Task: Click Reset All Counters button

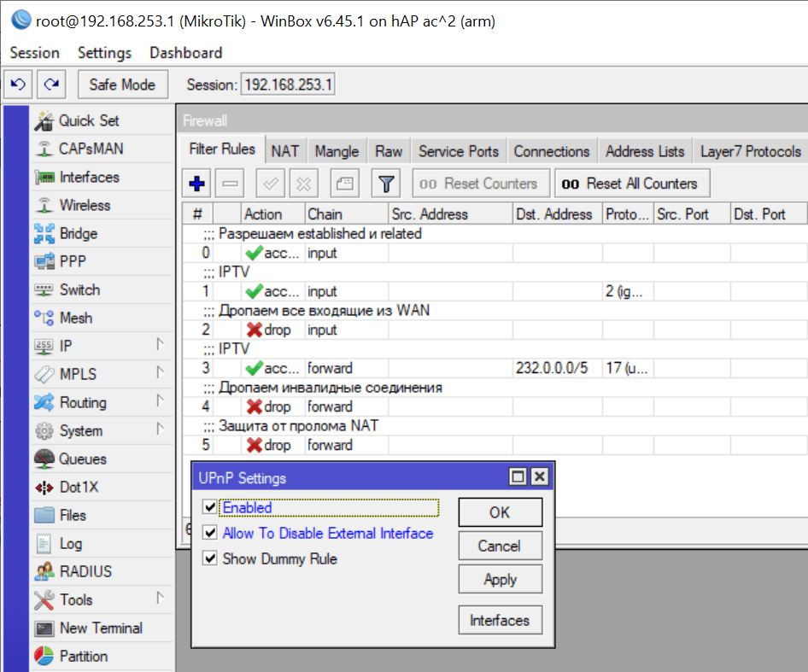Action: (x=632, y=184)
